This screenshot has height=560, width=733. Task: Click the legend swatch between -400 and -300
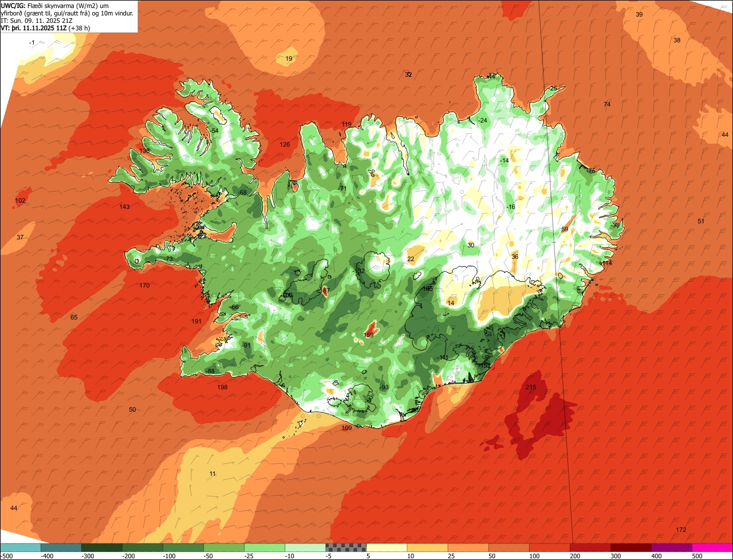tap(61, 547)
